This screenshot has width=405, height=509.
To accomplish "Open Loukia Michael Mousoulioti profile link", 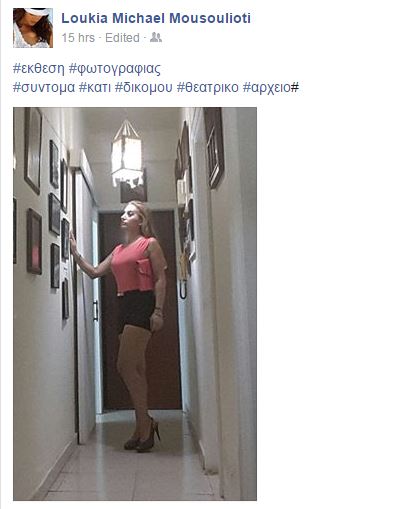I will (156, 18).
